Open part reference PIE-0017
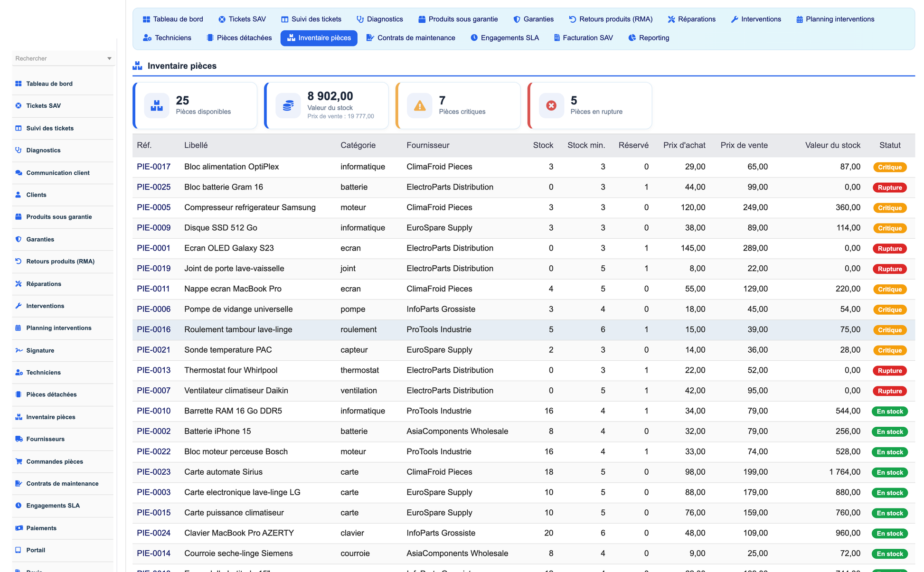 (x=154, y=167)
